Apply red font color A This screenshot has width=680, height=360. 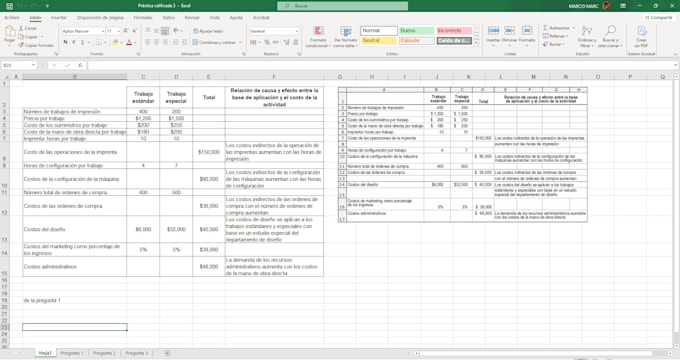pyautogui.click(x=129, y=43)
